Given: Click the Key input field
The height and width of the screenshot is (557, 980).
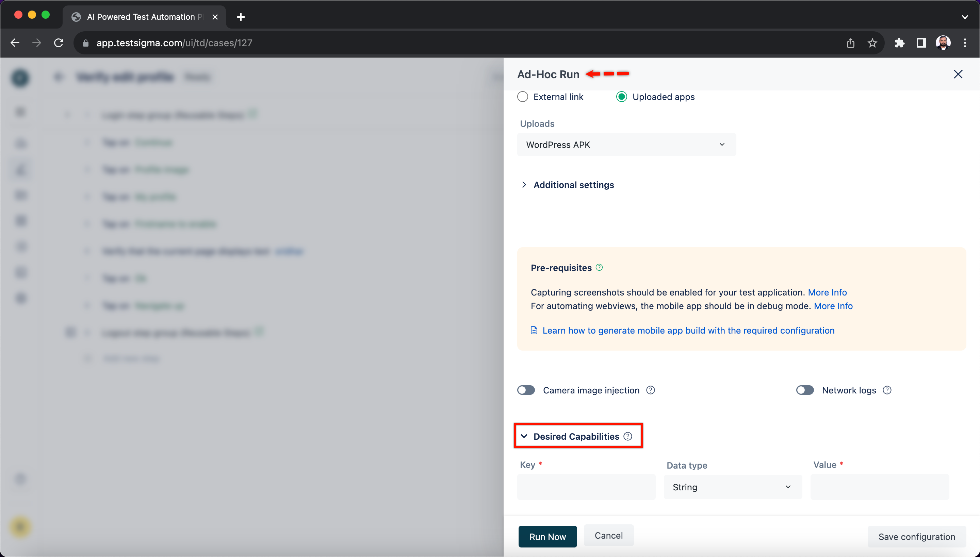Looking at the screenshot, I should [x=586, y=487].
